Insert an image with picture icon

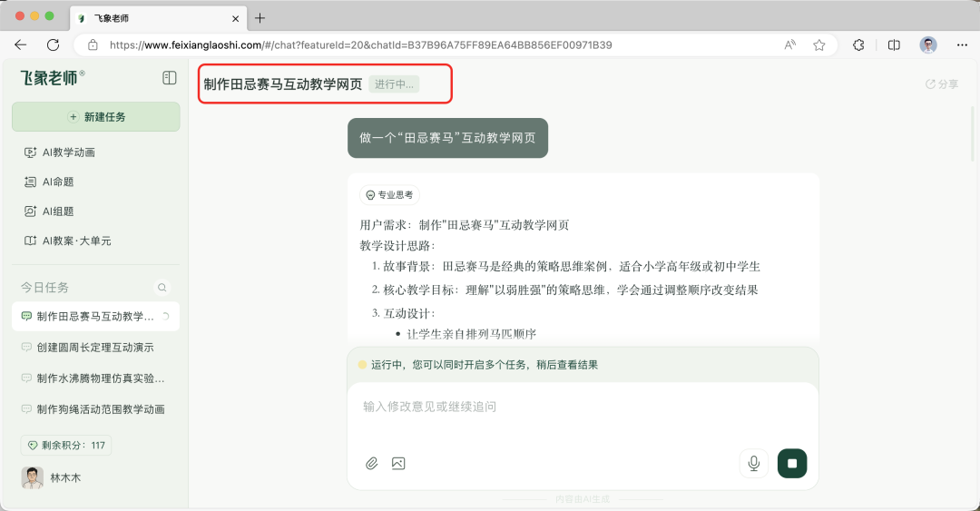click(x=398, y=464)
